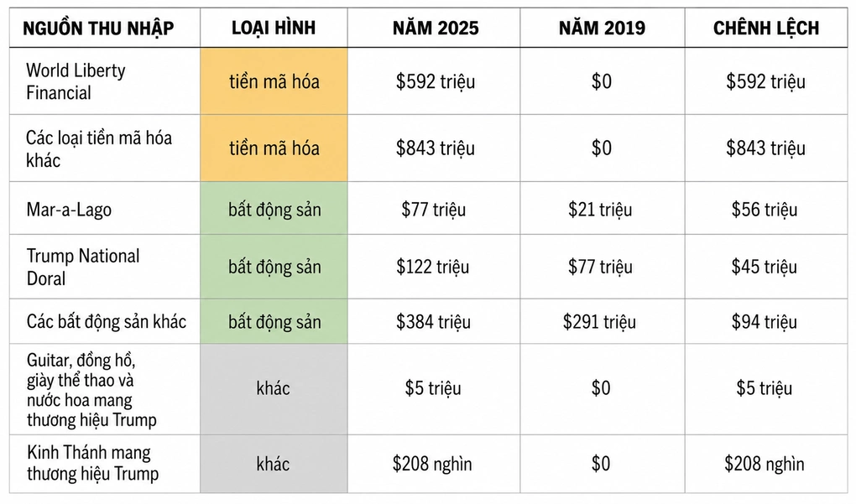This screenshot has height=504, width=856.
Task: Click the NĂM 2025 column header
Action: click(x=435, y=28)
